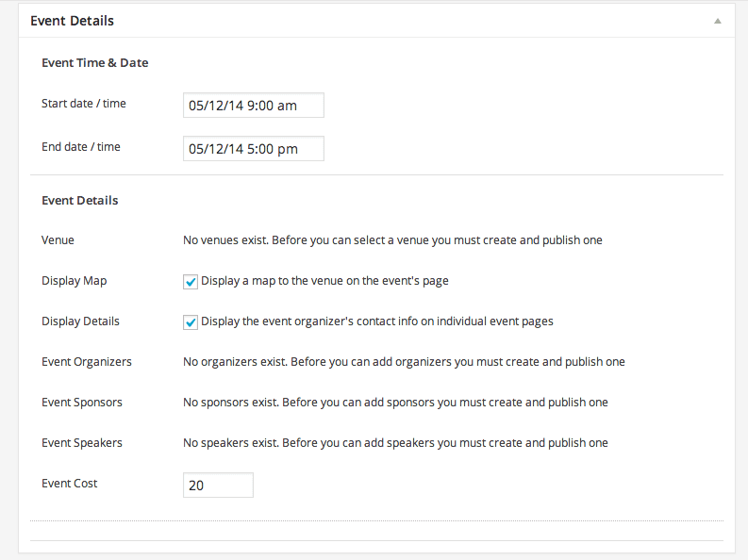Uncheck the Display Details checkbox
Screen dimensions: 748x560
click(x=191, y=322)
